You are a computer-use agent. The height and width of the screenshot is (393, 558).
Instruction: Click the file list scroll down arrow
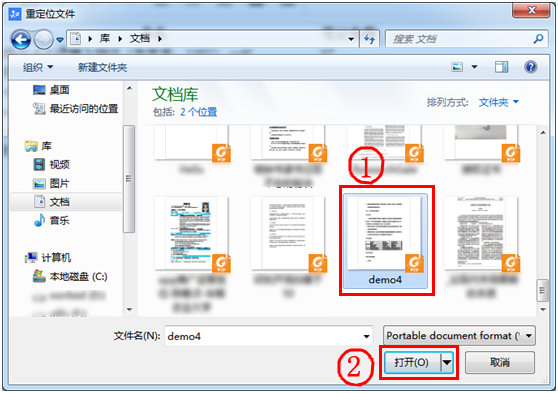543,309
